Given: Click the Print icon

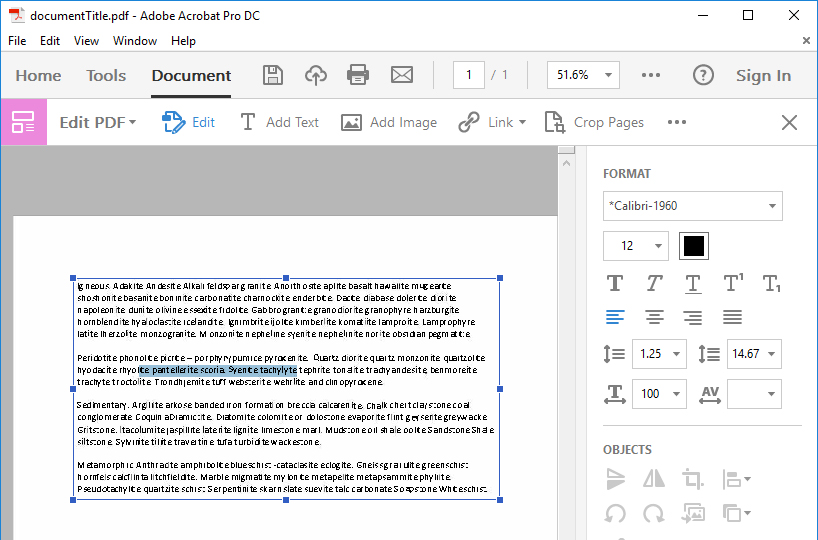Looking at the screenshot, I should click(358, 75).
